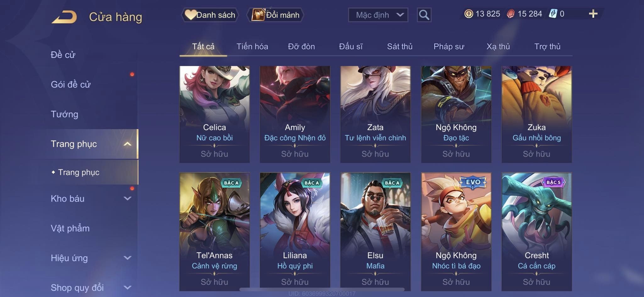Open Danh sách wishlist heart button
Image resolution: width=644 pixels, height=297 pixels.
(210, 15)
